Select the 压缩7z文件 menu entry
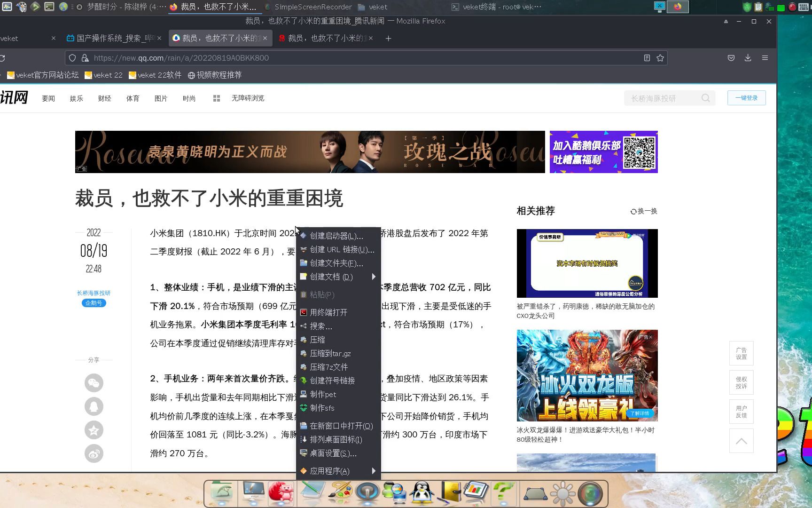812x508 pixels. pyautogui.click(x=338, y=367)
